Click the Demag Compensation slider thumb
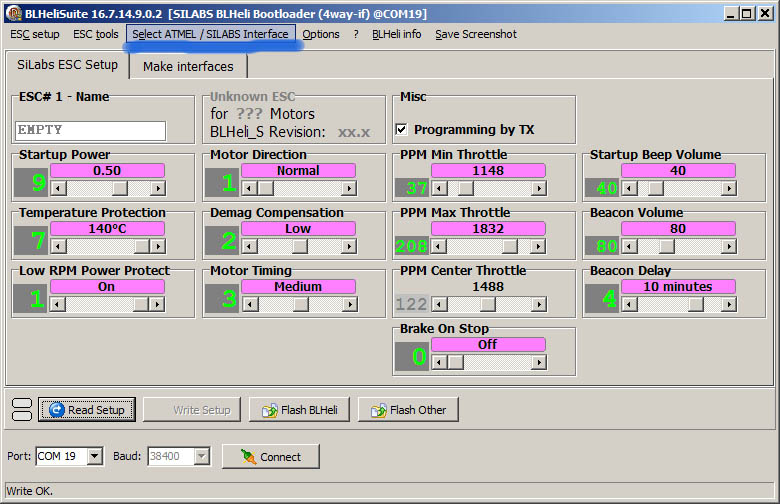 [299, 246]
